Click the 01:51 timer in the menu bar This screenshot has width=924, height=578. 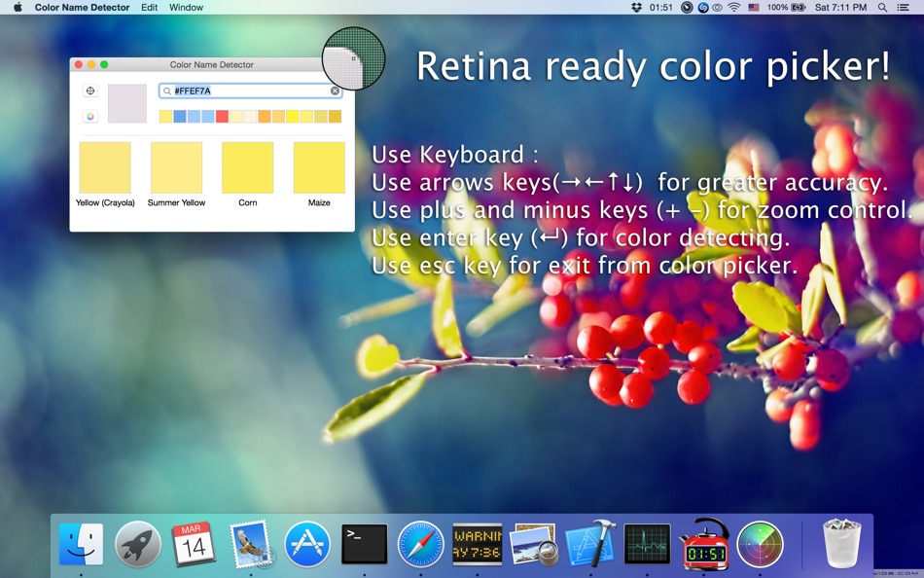click(x=660, y=7)
